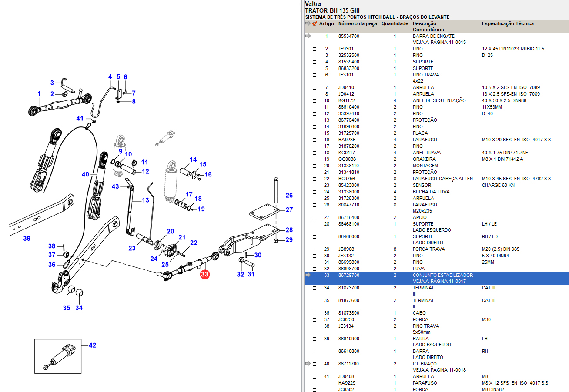Click the Número da peça column header
Screen dimensions: 569x392
358,24
